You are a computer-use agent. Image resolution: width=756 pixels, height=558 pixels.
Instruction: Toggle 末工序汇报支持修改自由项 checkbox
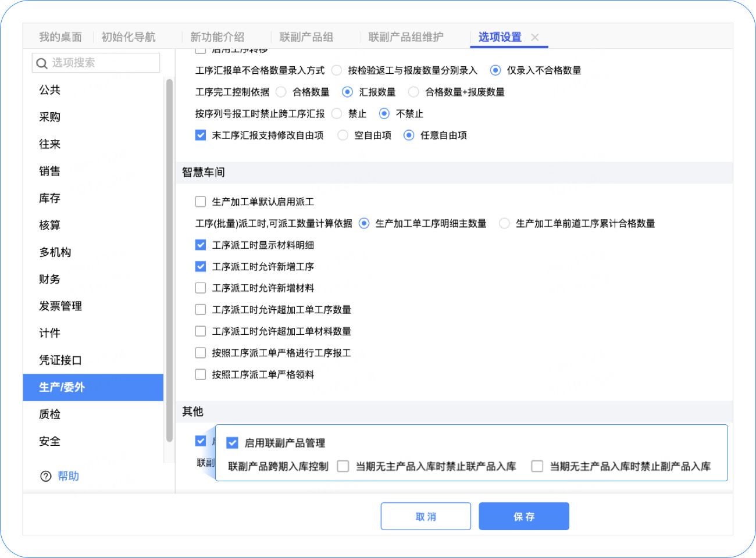[201, 135]
